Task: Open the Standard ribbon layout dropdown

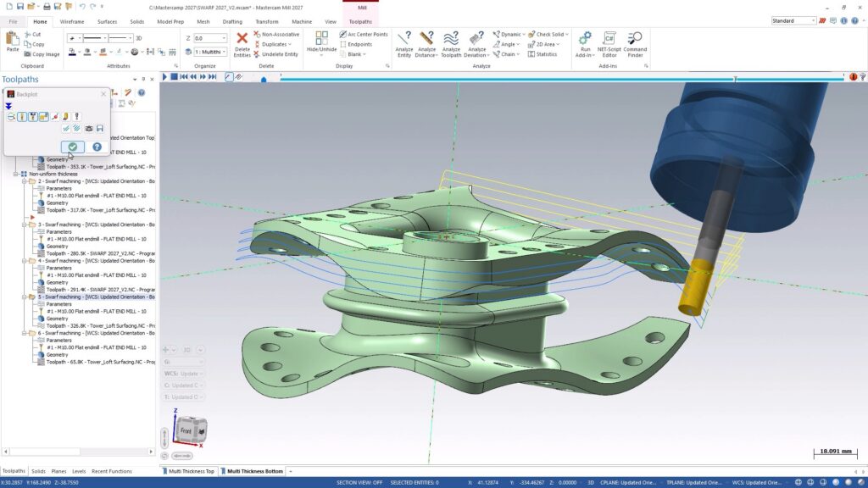Action: 793,20
